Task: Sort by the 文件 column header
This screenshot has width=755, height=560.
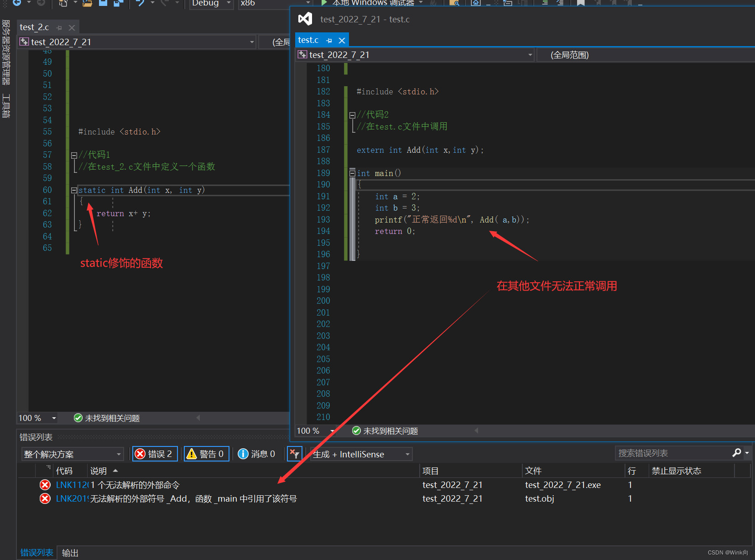Action: (573, 471)
